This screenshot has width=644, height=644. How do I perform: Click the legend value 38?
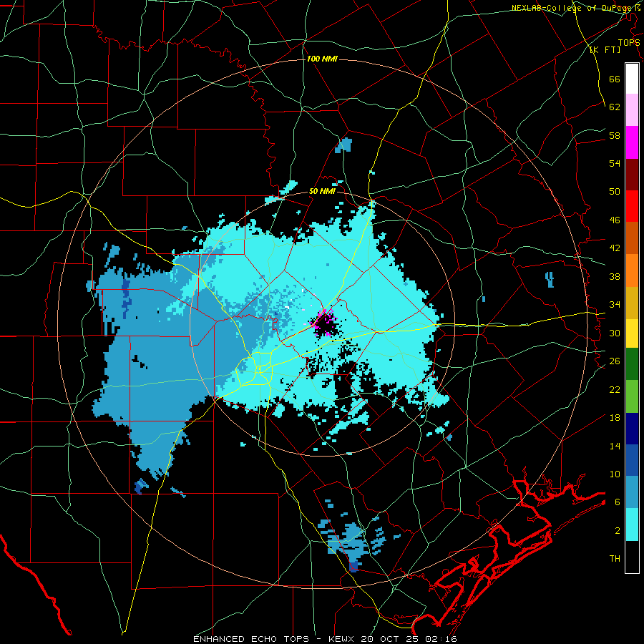615,276
